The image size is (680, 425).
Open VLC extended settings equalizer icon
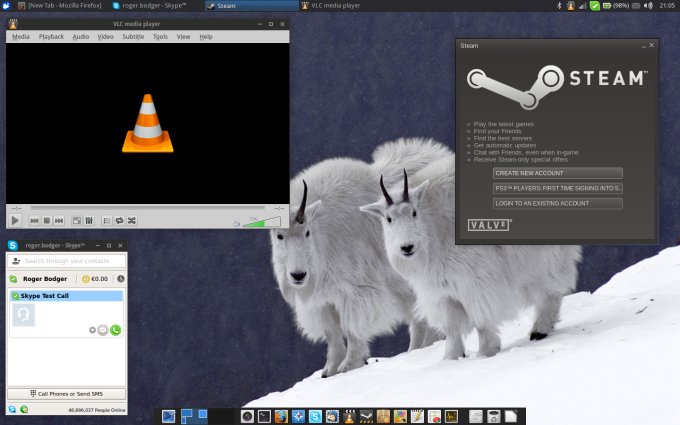(89, 220)
